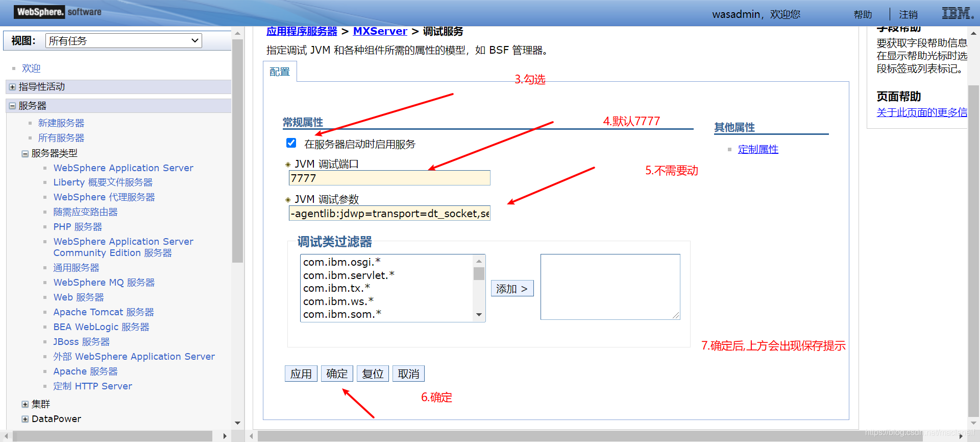Click main content horizontal scroll-left arrow
This screenshot has height=442, width=980.
coord(251,436)
